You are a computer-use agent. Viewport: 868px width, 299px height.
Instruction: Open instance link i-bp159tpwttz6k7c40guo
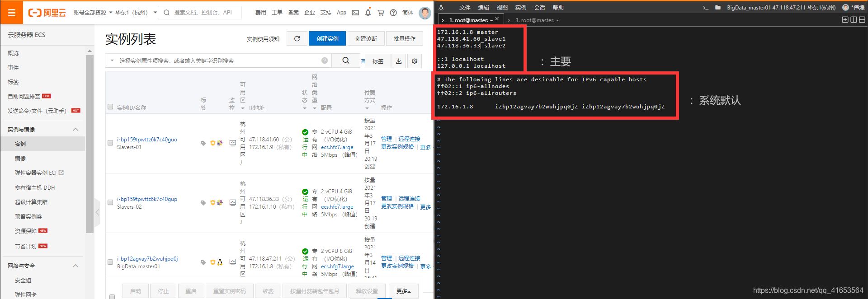tap(147, 140)
